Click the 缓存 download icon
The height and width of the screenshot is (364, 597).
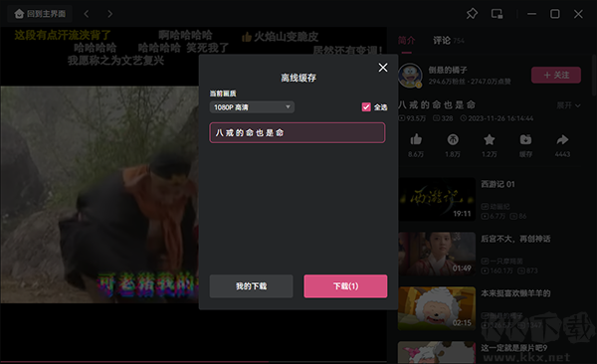[525, 140]
